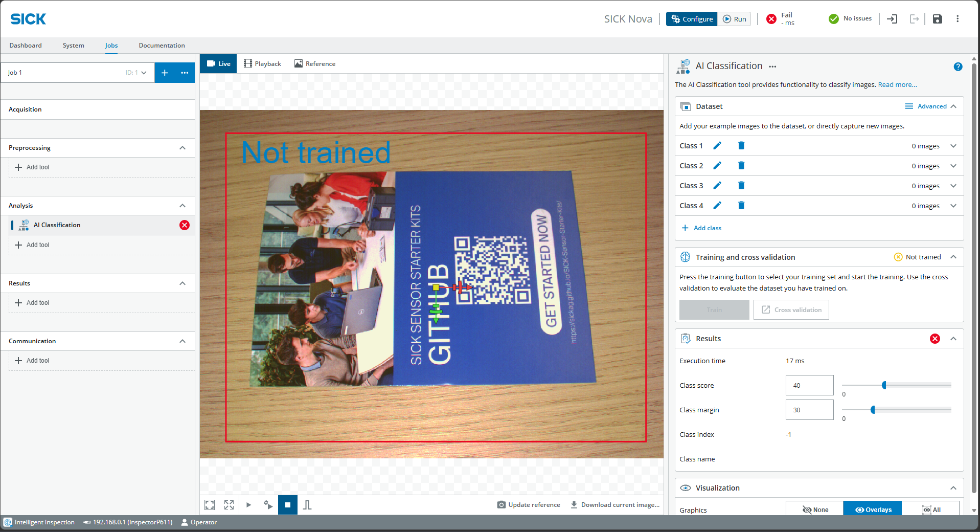Image resolution: width=980 pixels, height=532 pixels.
Task: Toggle Advanced dataset view
Action: 925,106
